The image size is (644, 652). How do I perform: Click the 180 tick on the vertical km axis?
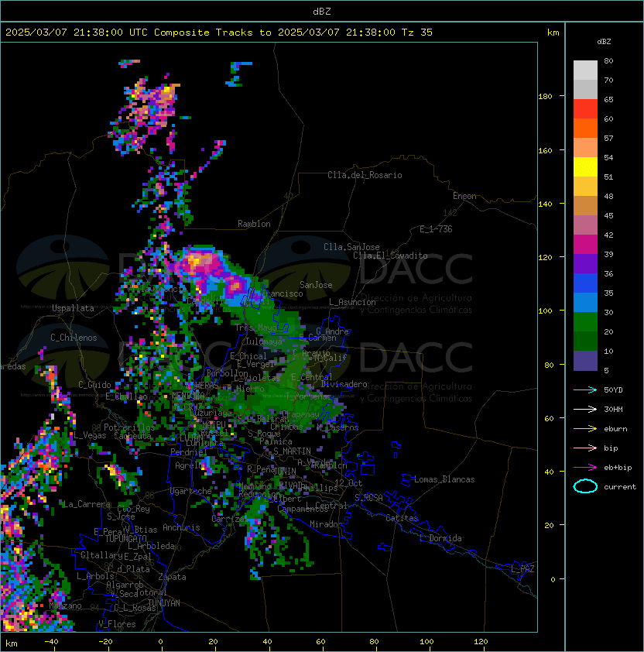coord(545,97)
